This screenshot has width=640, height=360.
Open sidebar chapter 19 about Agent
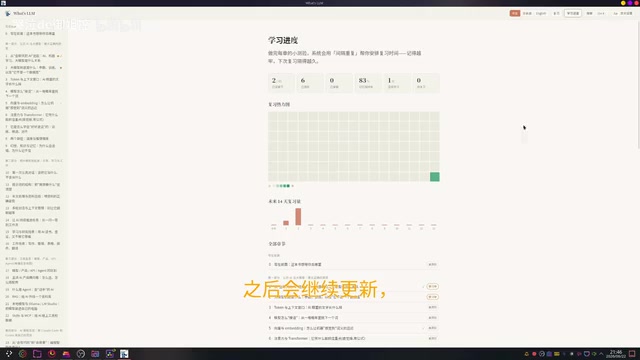[x=33, y=289]
